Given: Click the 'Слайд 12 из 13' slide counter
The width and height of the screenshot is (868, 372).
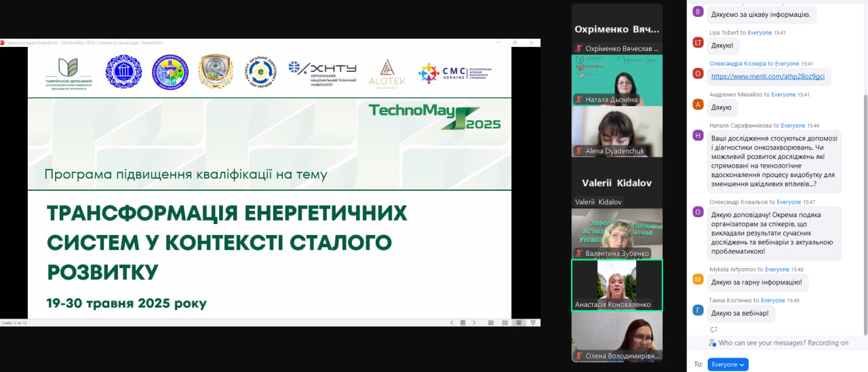Looking at the screenshot, I should [x=14, y=323].
